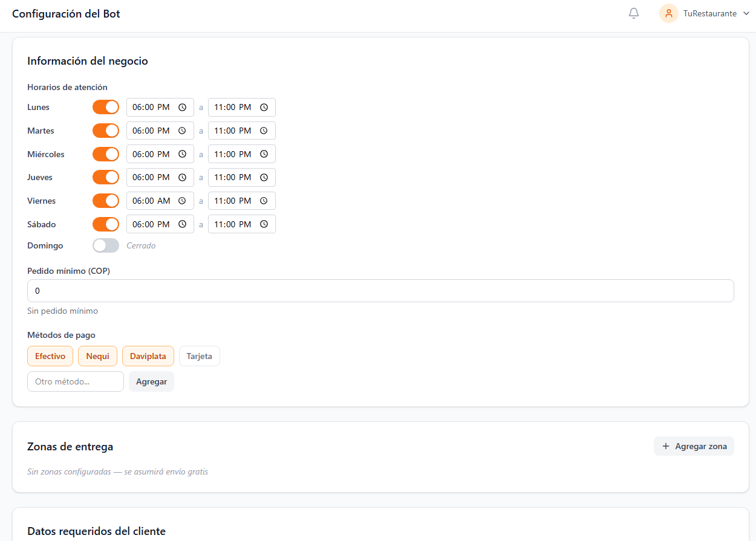756x541 pixels.
Task: Open the clock picker on Viernes 06:00 AM field
Action: click(x=182, y=200)
